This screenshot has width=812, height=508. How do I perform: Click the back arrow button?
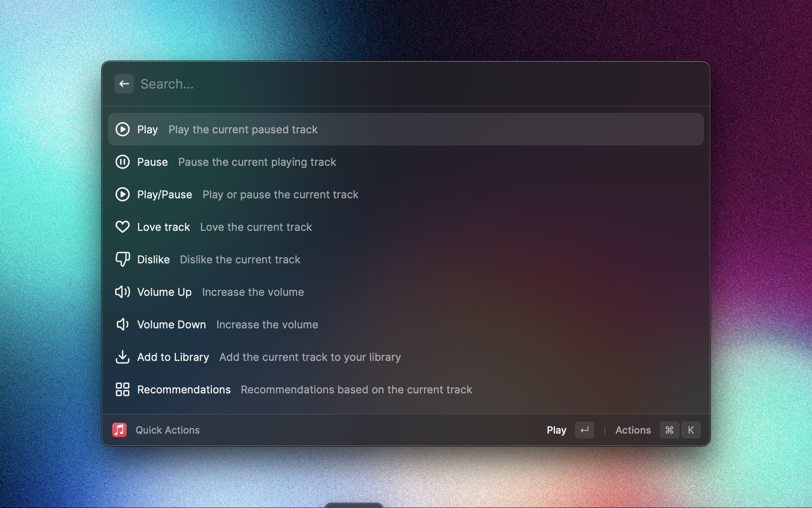point(124,84)
